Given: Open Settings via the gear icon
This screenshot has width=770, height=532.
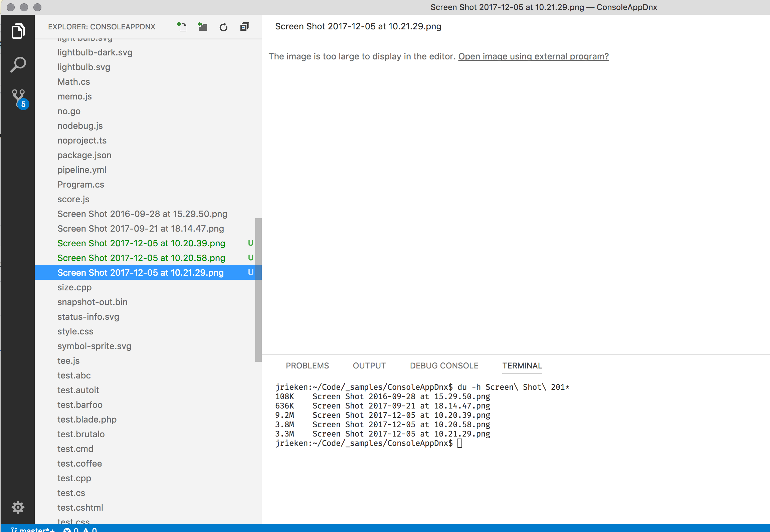Looking at the screenshot, I should pos(18,507).
